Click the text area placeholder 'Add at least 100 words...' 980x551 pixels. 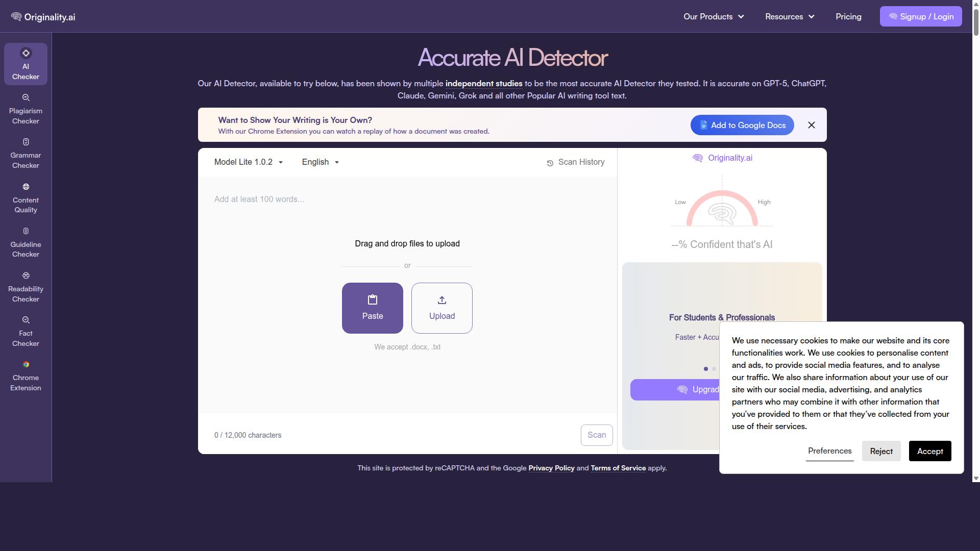coord(259,199)
